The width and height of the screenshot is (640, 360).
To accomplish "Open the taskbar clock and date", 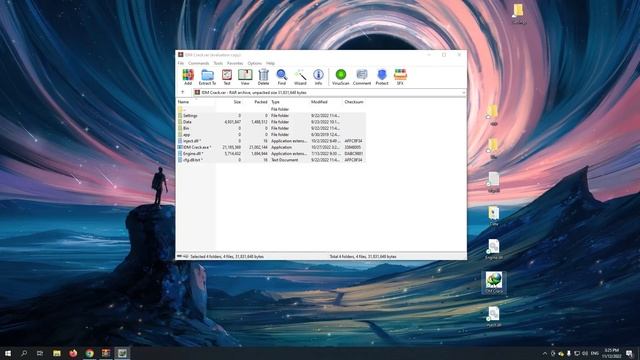I will (x=611, y=353).
